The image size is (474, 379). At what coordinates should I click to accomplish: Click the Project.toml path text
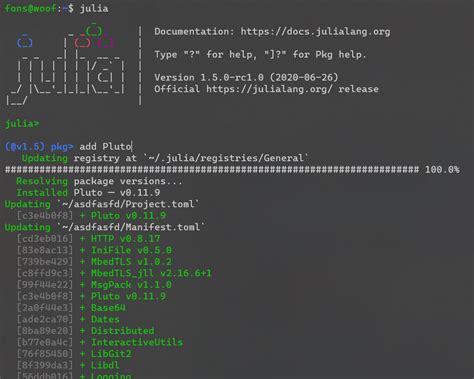coord(128,204)
